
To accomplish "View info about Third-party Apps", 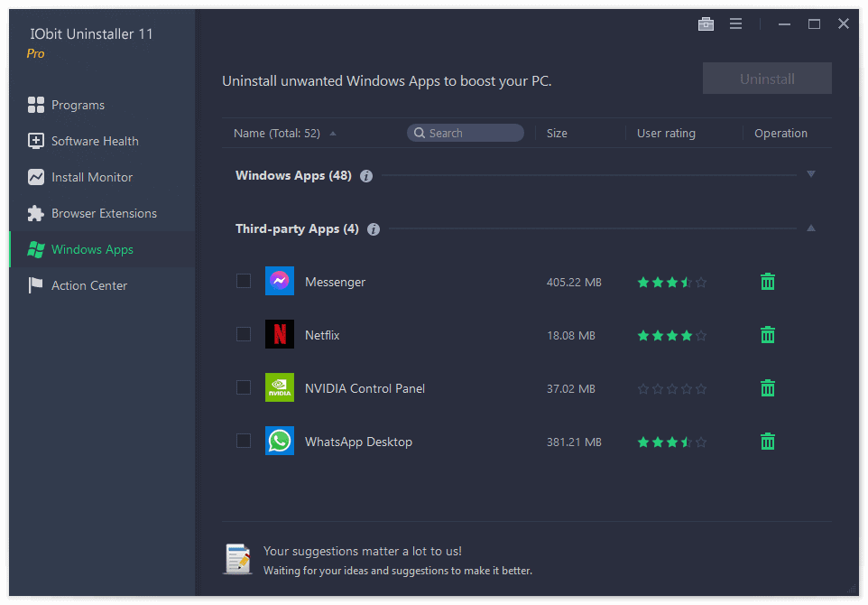I will click(374, 228).
